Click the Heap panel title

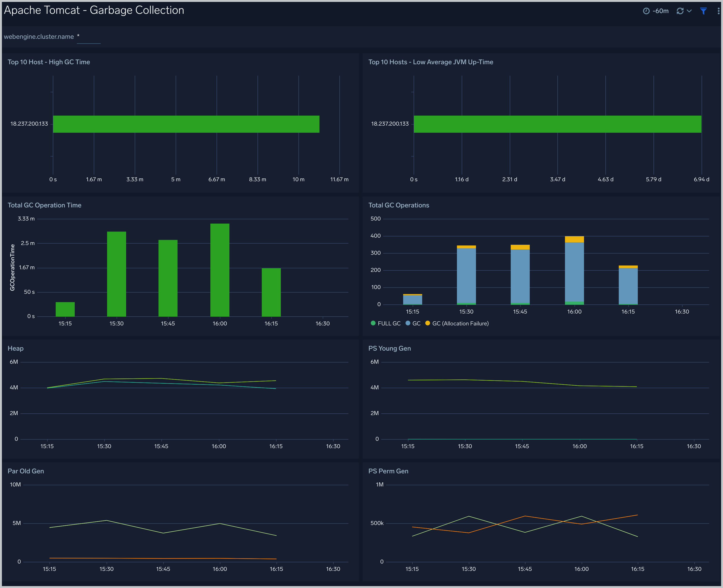pyautogui.click(x=15, y=348)
